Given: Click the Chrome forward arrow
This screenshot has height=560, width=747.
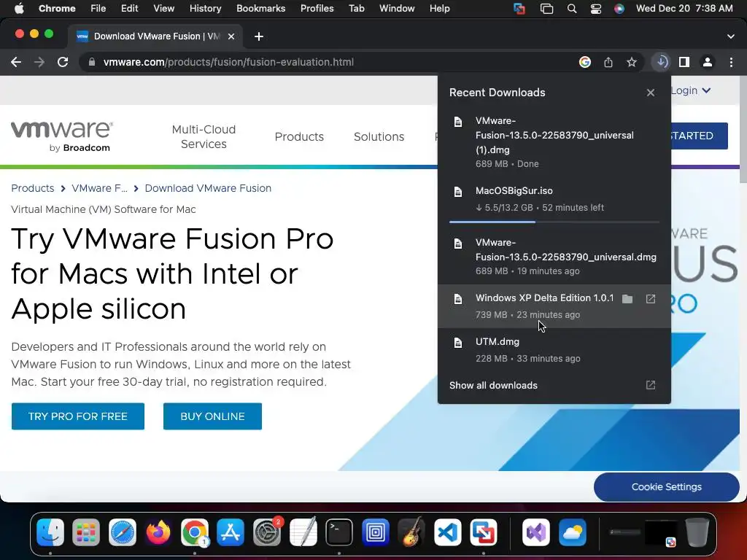Looking at the screenshot, I should tap(39, 62).
